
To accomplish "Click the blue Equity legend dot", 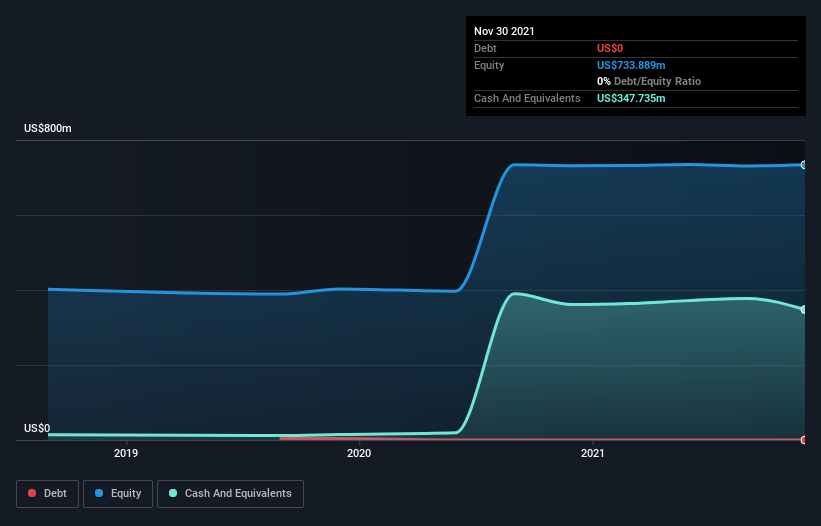I will [x=99, y=493].
